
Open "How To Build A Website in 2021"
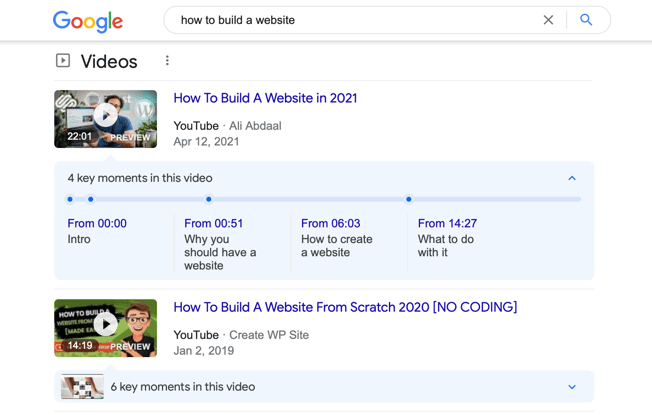click(x=265, y=98)
